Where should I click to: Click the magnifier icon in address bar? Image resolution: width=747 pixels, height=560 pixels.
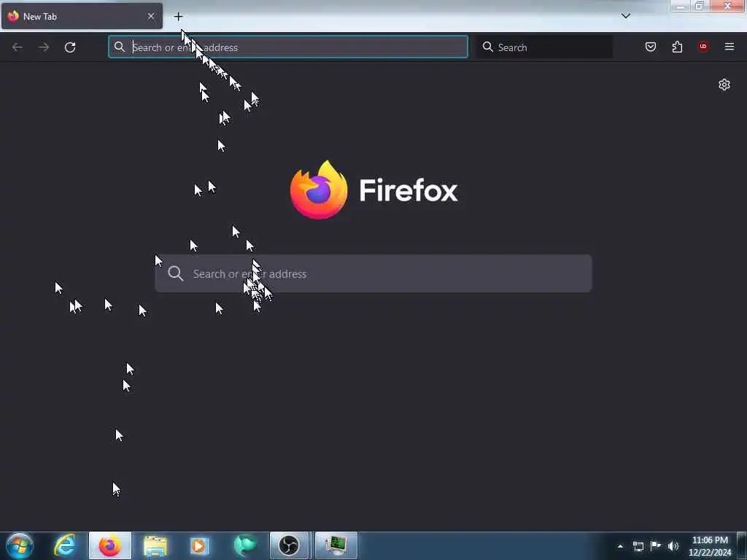[120, 47]
